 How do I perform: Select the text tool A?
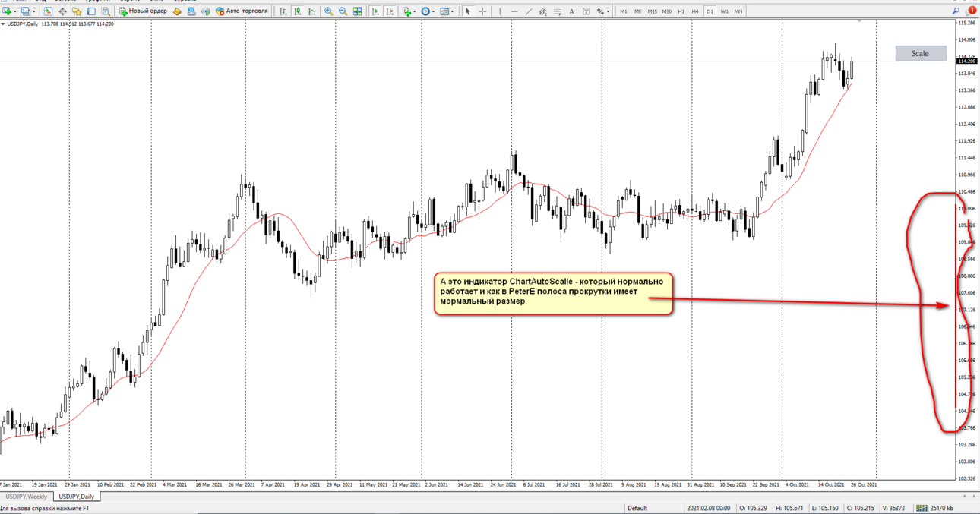pos(571,11)
